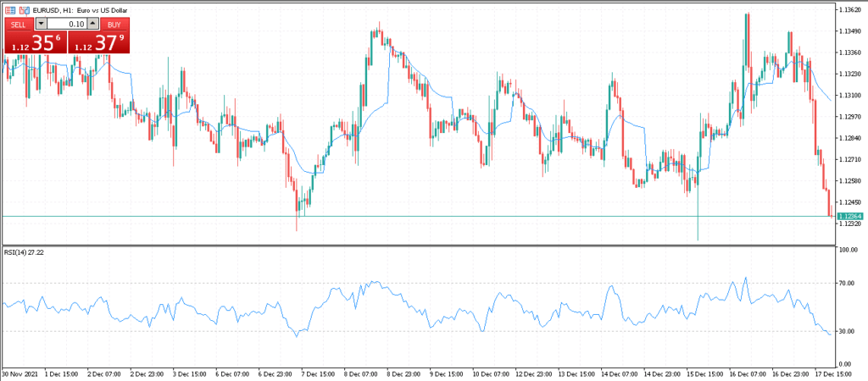Decrease volume with the down arrow
The width and height of the screenshot is (868, 381).
pos(41,25)
